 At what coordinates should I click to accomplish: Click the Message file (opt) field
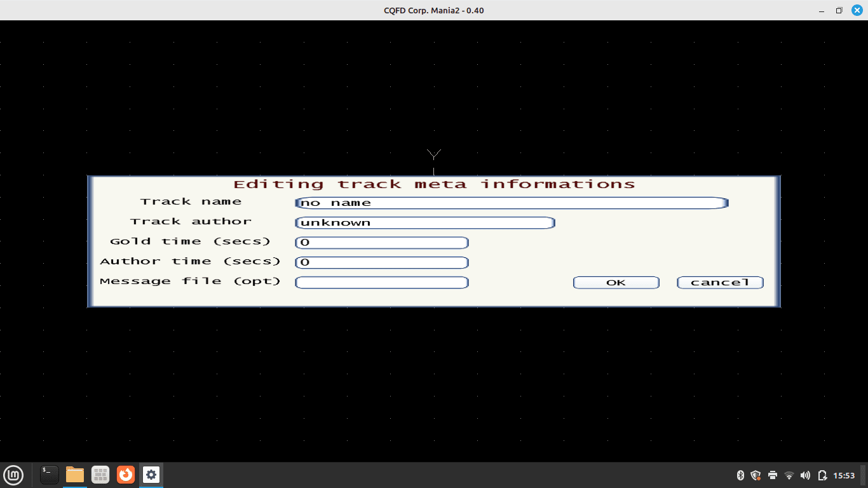coord(382,283)
